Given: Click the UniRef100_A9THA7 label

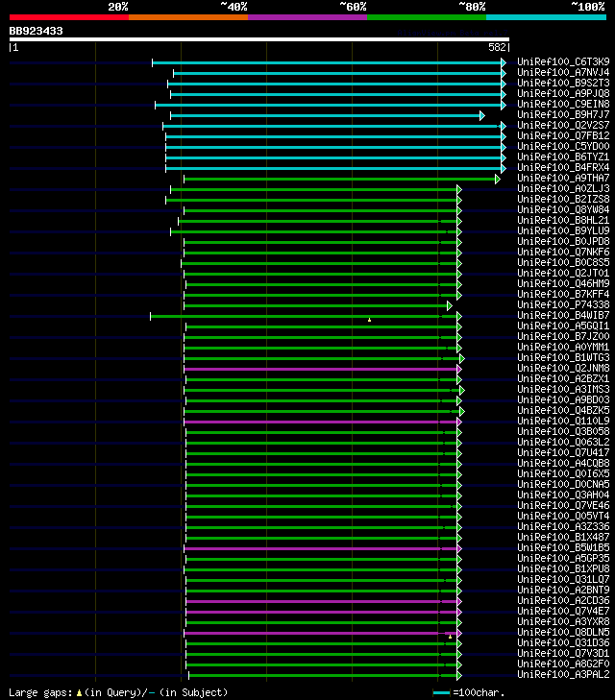Looking at the screenshot, I should tap(563, 179).
